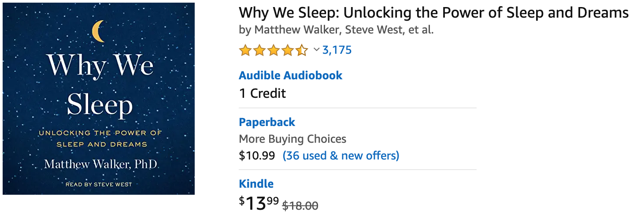This screenshot has width=644, height=215.
Task: Choose the Paperback format link
Action: [x=267, y=122]
